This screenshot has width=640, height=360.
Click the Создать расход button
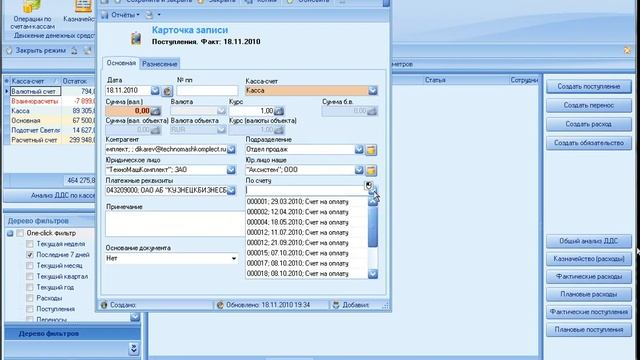(x=589, y=124)
